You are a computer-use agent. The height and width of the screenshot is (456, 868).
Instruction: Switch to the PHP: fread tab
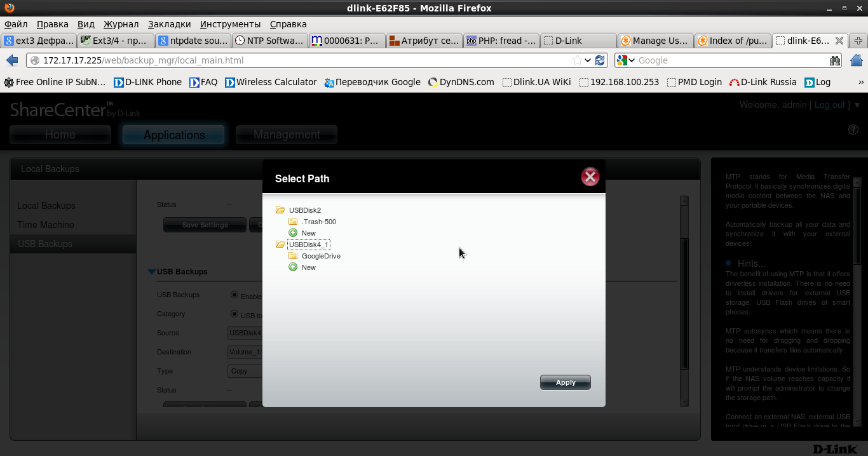501,41
